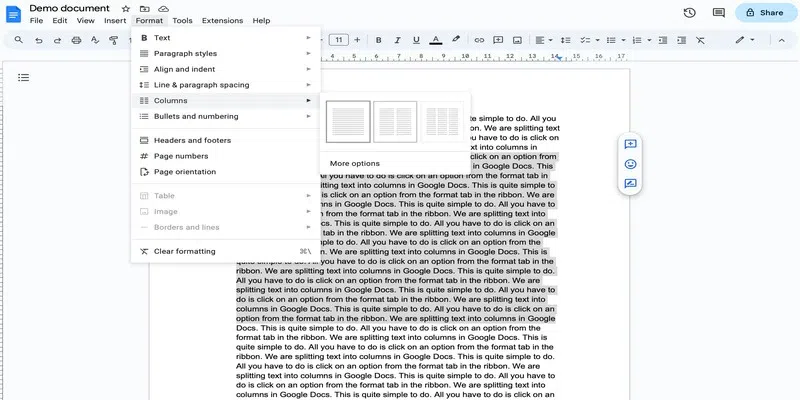The image size is (800, 400).
Task: Choose the single column layout thumbnail
Action: pos(348,121)
